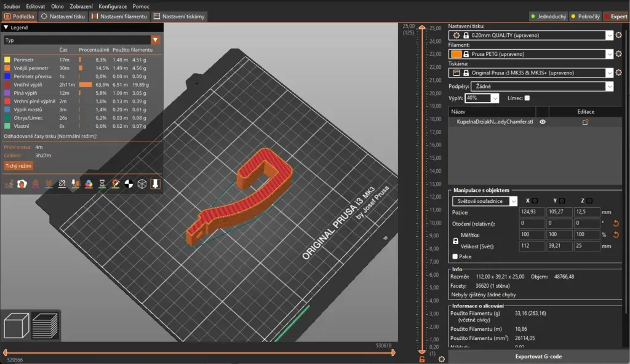The image size is (630, 364).
Task: Toggle travel moves display in legend toolbar
Action: 9,184
